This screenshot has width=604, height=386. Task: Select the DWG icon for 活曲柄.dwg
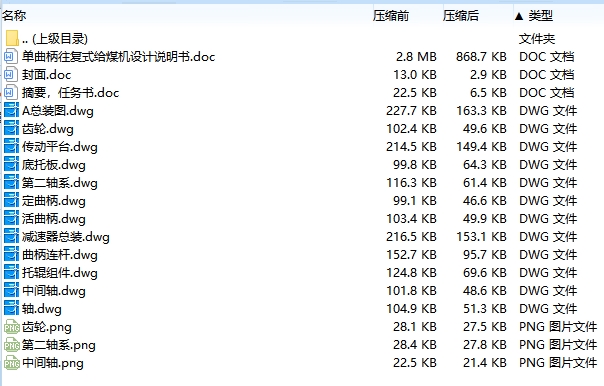pyautogui.click(x=11, y=219)
